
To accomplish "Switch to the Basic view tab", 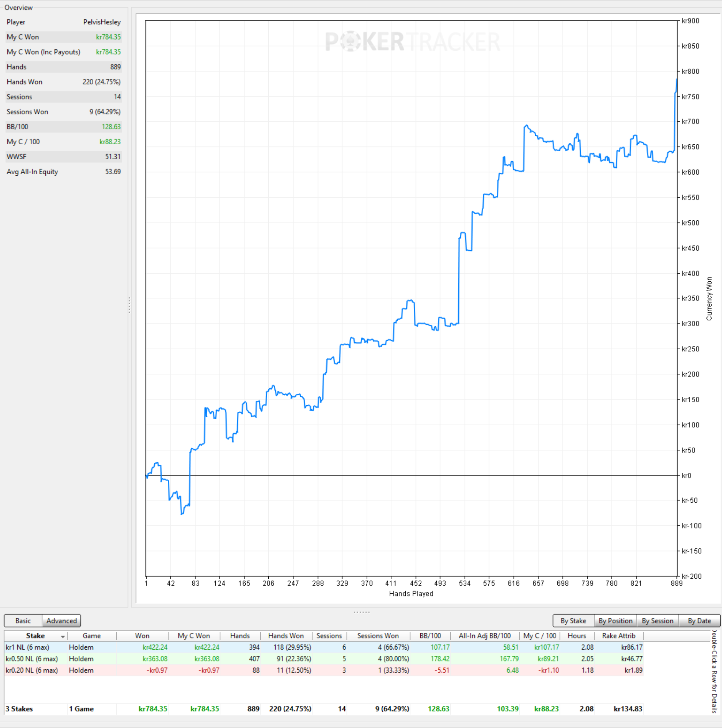I will [x=23, y=621].
